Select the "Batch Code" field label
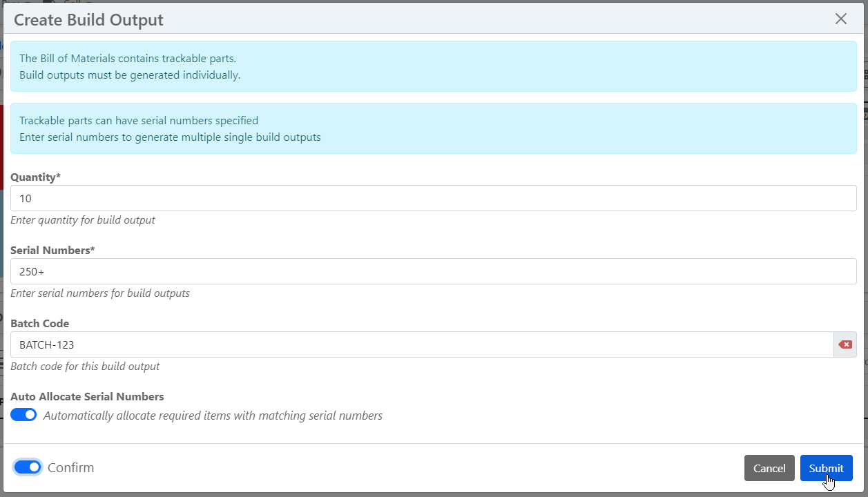868x497 pixels. (39, 324)
